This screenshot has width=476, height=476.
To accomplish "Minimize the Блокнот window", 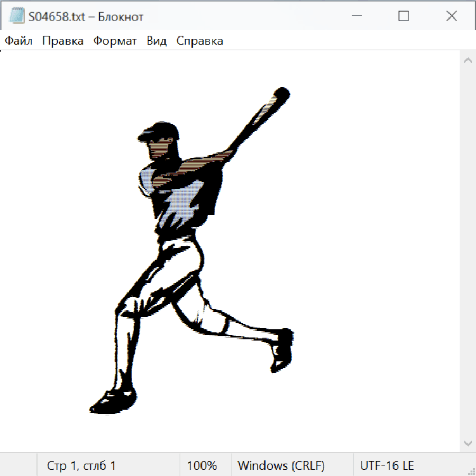I will [x=356, y=16].
